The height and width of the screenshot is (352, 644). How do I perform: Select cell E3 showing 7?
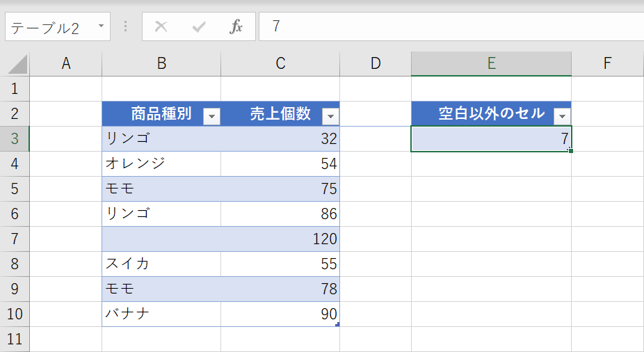(491, 139)
